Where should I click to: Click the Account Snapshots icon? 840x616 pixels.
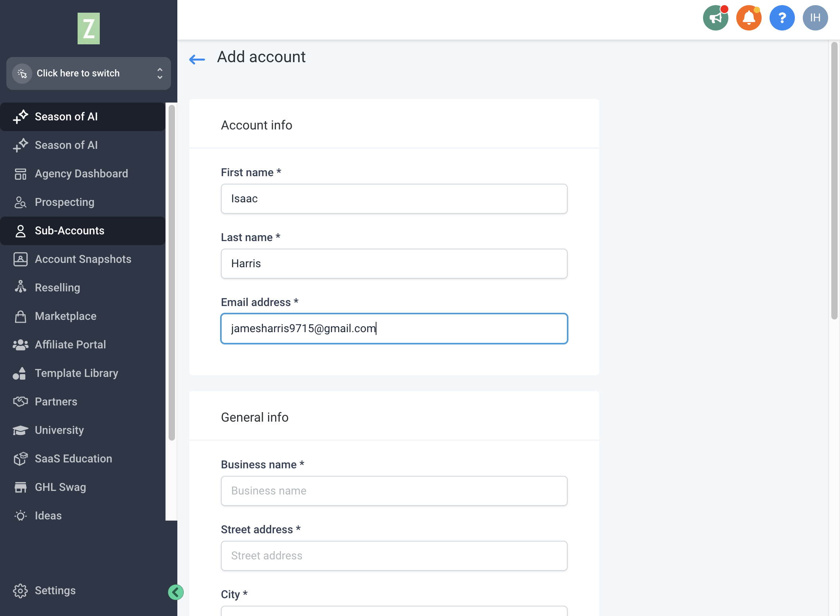point(20,259)
